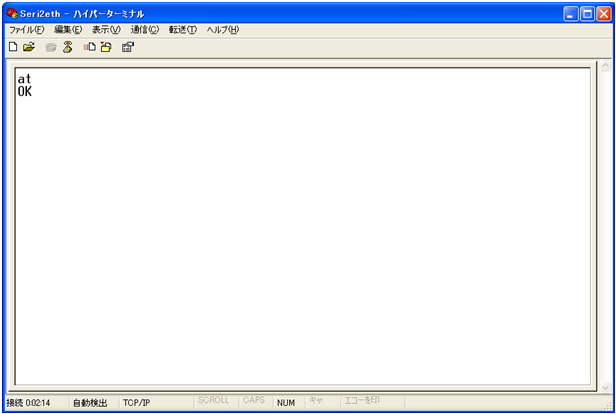Click the New connection toolbar icon
Viewport: 616px width, 414px height.
coord(13,47)
